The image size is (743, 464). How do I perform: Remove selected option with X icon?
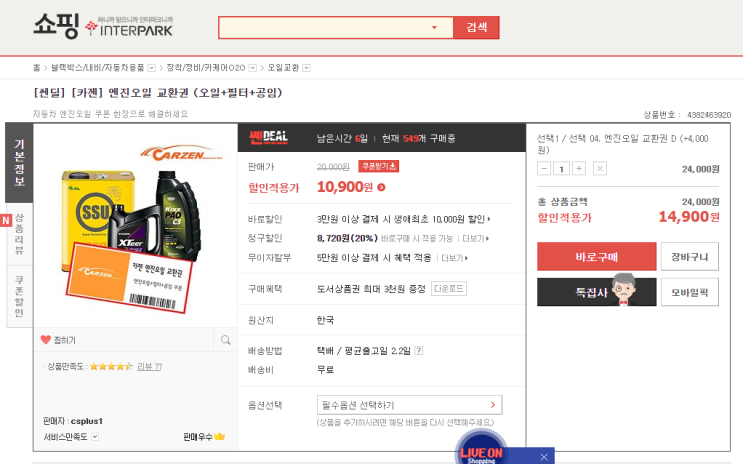pos(600,168)
